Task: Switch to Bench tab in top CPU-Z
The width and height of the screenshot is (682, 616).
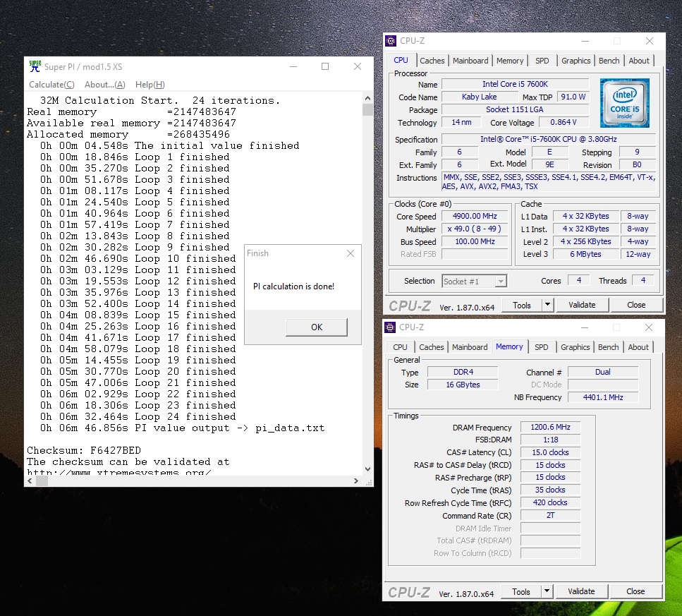Action: coord(609,61)
